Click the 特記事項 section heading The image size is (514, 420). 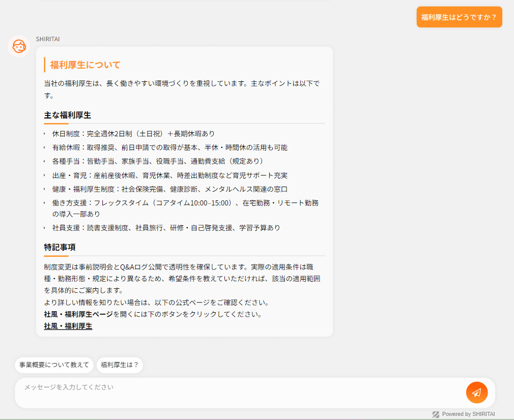click(59, 247)
